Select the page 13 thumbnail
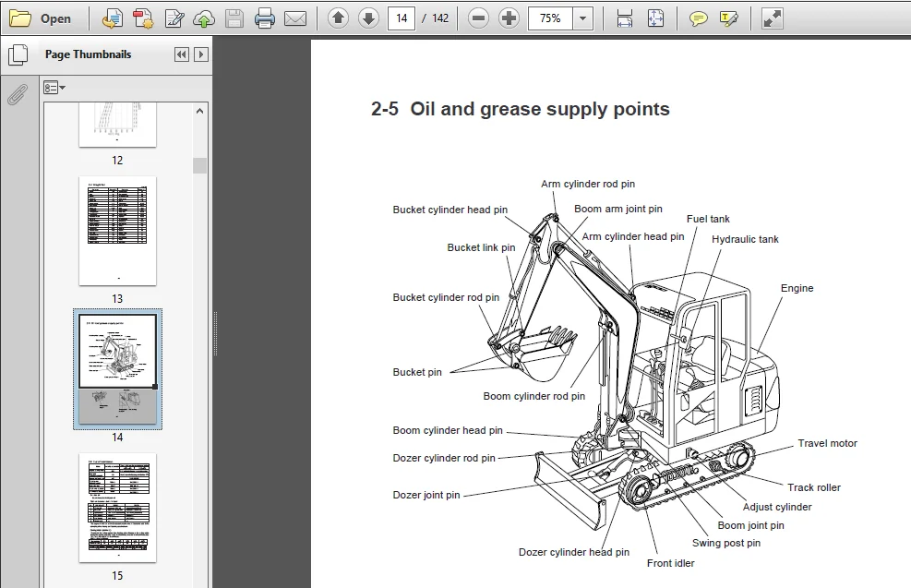The height and width of the screenshot is (588, 911). click(117, 231)
